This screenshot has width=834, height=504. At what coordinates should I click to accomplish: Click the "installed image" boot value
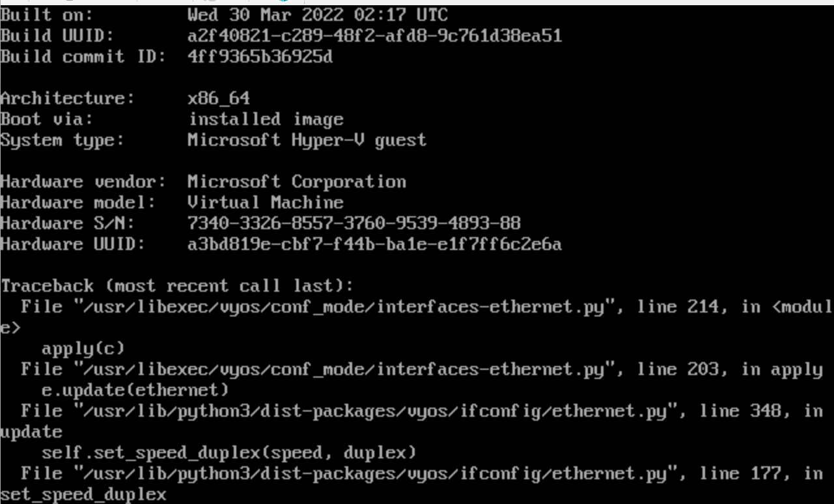pyautogui.click(x=266, y=119)
